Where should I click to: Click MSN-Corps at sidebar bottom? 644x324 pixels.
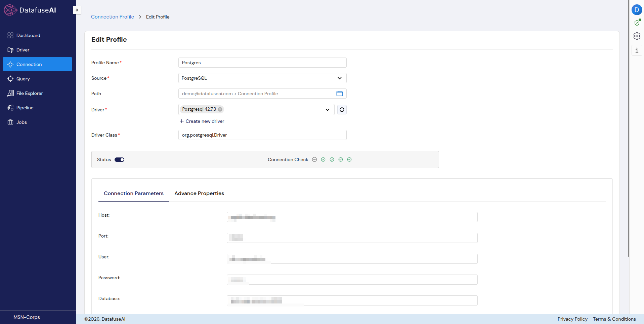click(x=27, y=317)
